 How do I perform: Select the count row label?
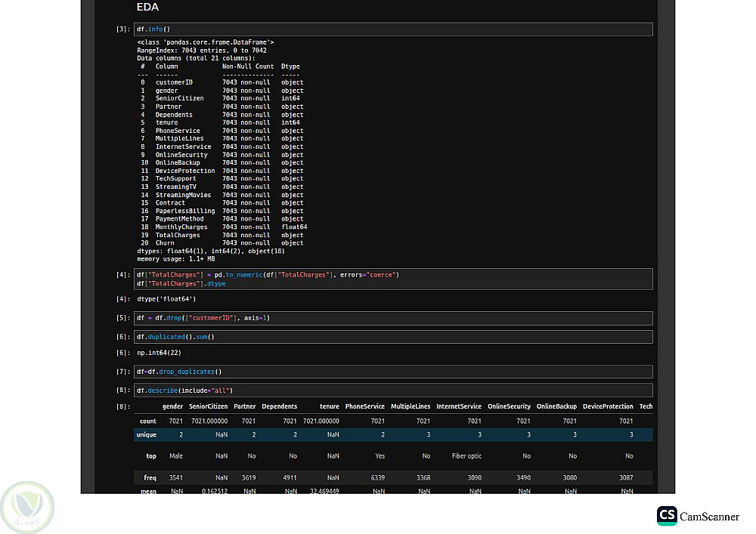pos(148,421)
